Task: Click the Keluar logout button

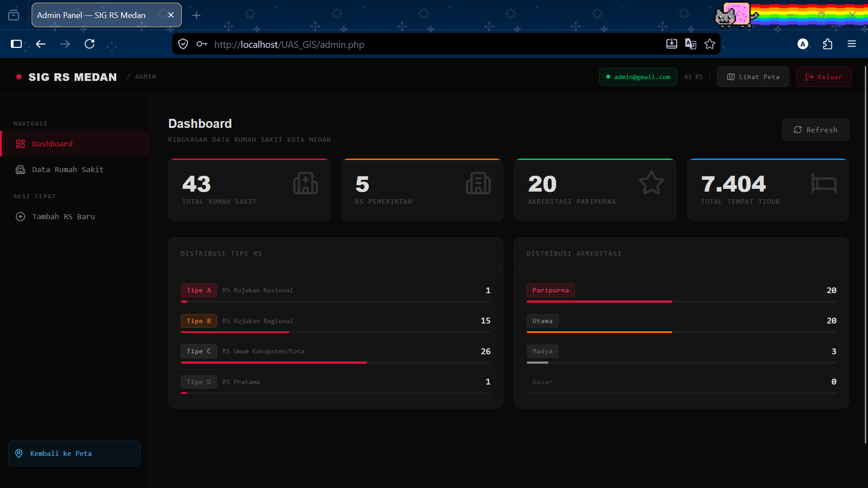Action: point(824,77)
